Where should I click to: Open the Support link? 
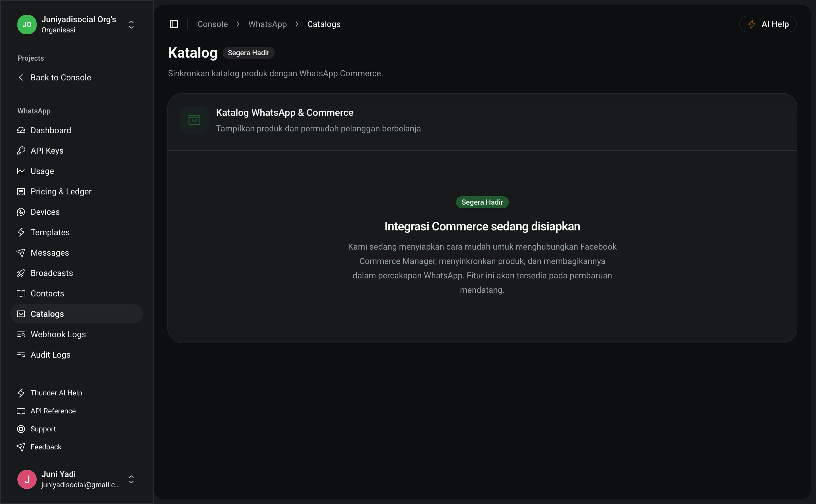click(77, 429)
